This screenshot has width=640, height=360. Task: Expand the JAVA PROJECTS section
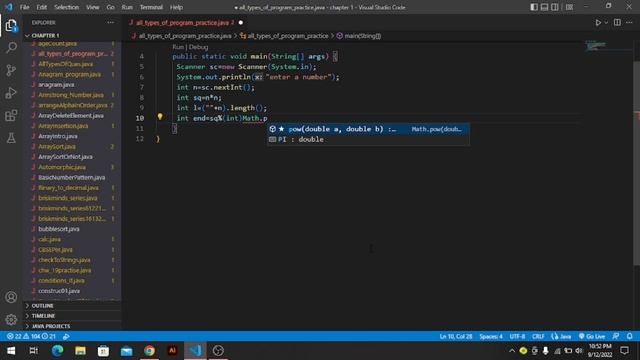click(51, 326)
